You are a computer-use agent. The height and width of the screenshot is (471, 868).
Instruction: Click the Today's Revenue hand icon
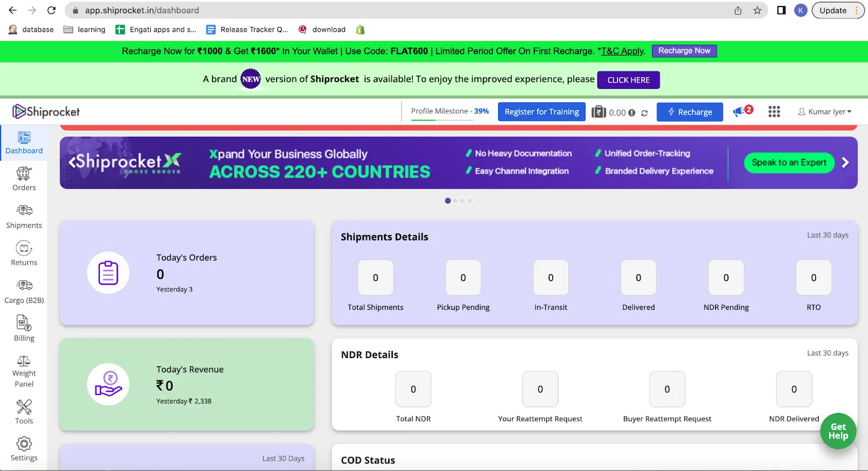[x=108, y=385]
